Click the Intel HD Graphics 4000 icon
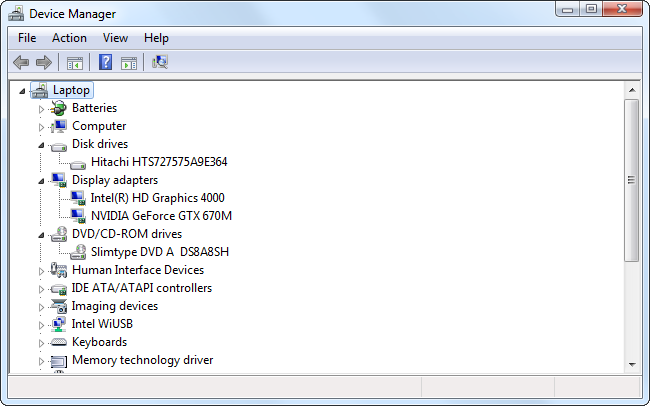 78,198
